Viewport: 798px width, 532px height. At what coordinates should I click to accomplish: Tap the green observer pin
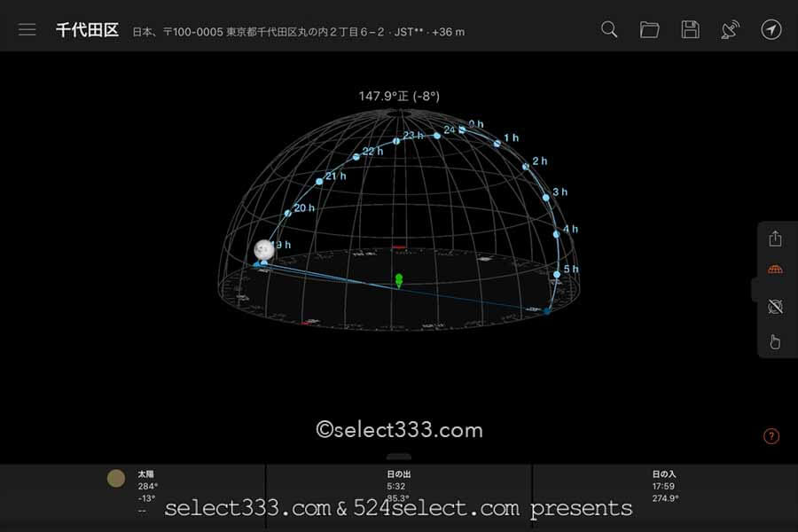coord(399,280)
